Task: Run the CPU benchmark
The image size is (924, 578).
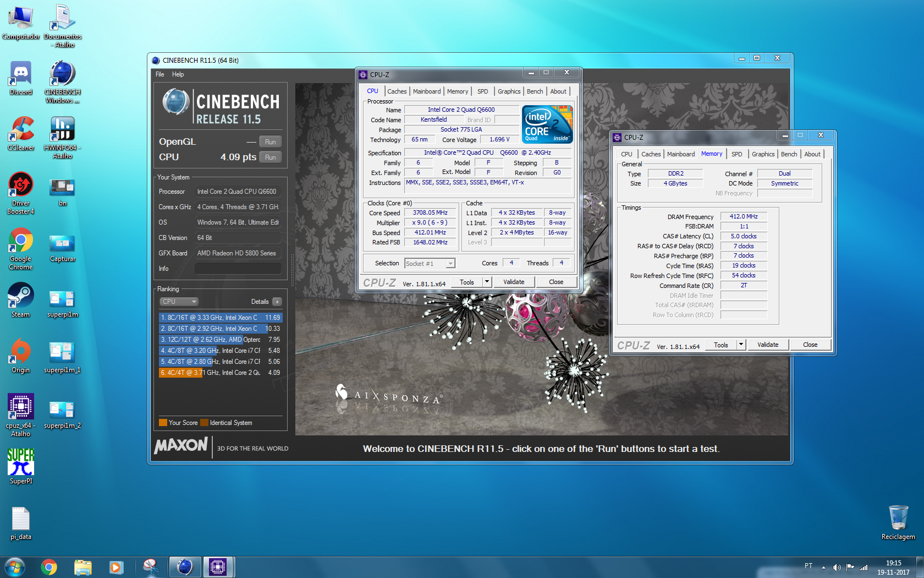Action: tap(270, 157)
